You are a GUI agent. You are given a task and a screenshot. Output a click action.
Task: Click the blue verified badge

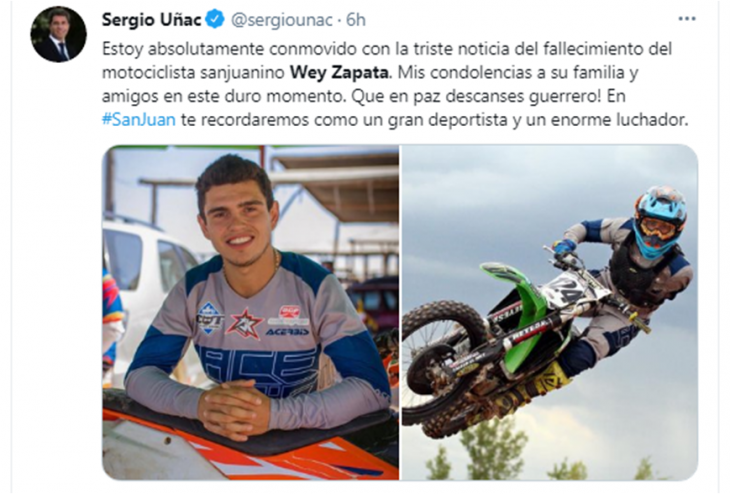pyautogui.click(x=215, y=20)
